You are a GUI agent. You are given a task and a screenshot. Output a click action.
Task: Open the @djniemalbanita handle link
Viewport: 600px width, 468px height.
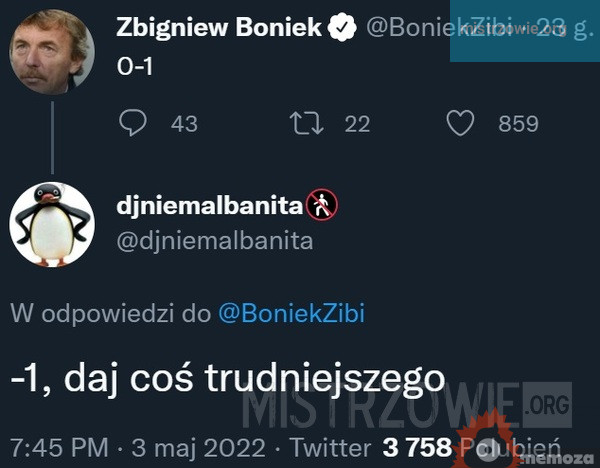click(x=214, y=240)
